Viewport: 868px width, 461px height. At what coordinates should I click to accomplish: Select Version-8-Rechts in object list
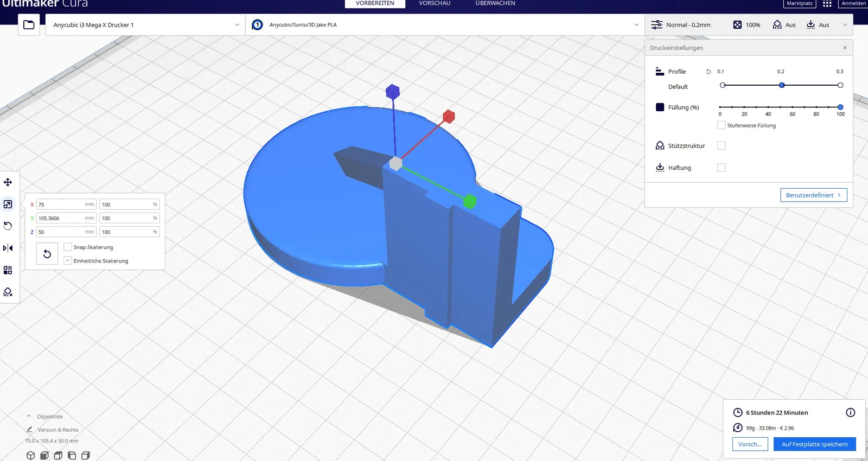point(58,430)
